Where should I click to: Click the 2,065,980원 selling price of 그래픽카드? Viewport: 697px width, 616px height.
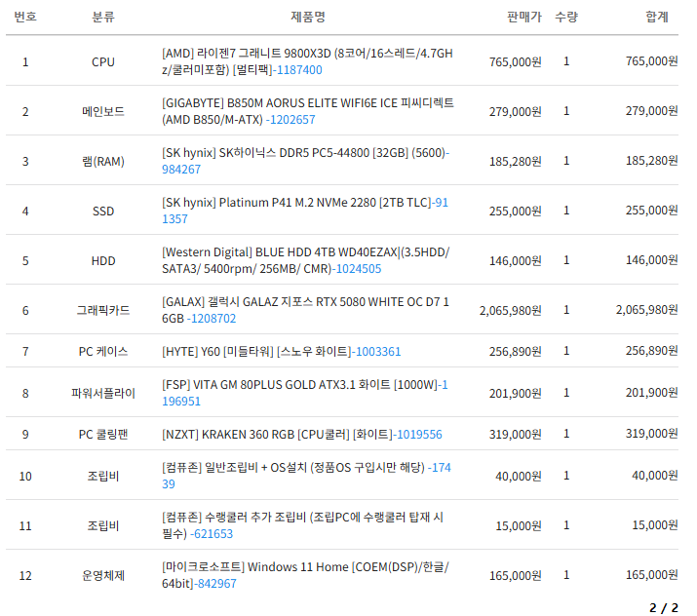click(510, 310)
